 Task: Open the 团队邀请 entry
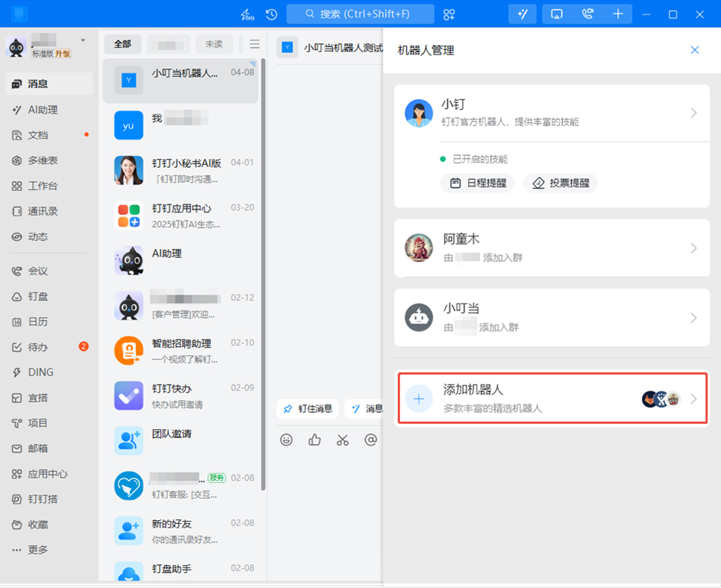click(181, 441)
